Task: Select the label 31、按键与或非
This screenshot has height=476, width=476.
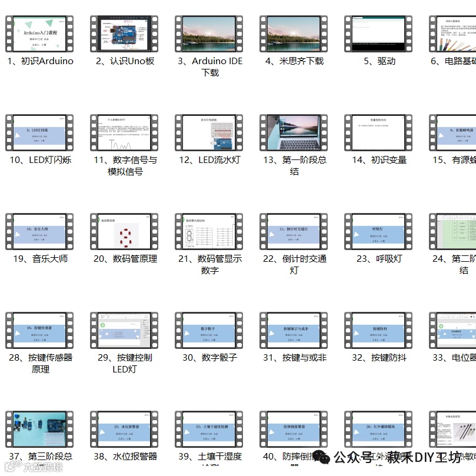Action: pyautogui.click(x=295, y=357)
